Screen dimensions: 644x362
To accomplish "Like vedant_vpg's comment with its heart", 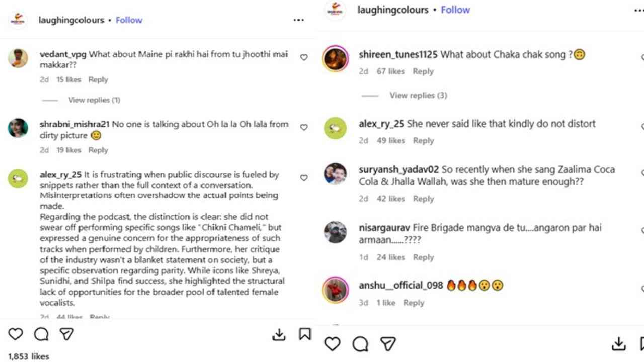I will click(304, 57).
